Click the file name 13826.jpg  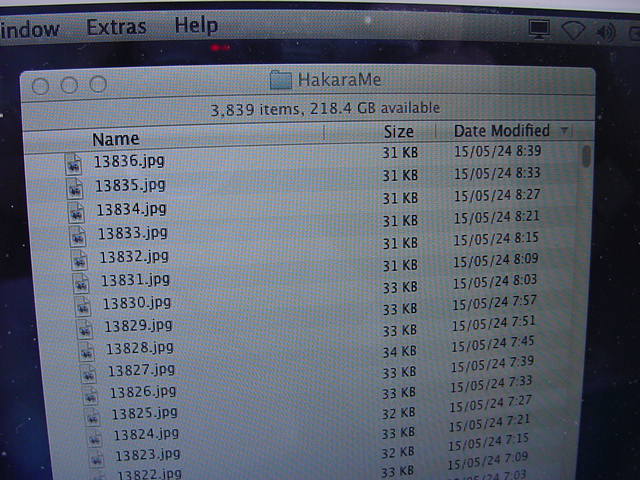pyautogui.click(x=143, y=392)
